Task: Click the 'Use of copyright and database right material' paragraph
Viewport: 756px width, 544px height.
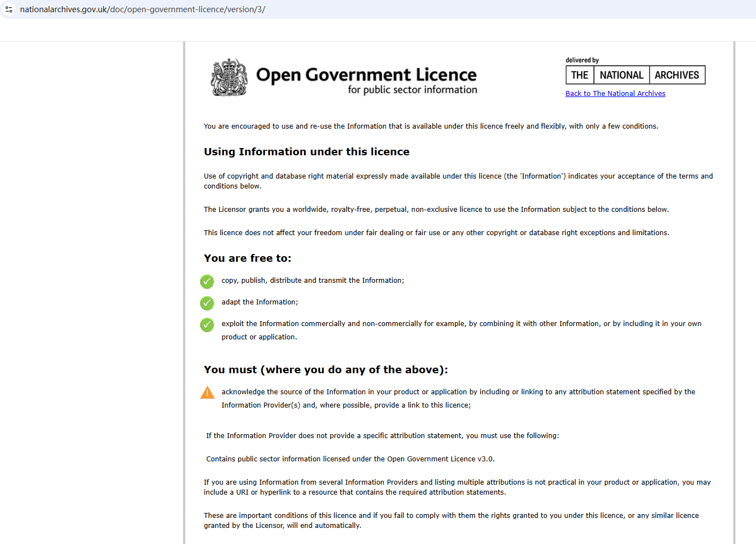Action: pos(458,181)
